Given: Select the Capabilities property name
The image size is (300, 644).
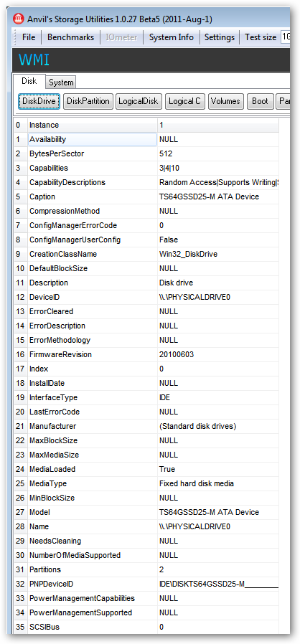Looking at the screenshot, I should click(49, 168).
